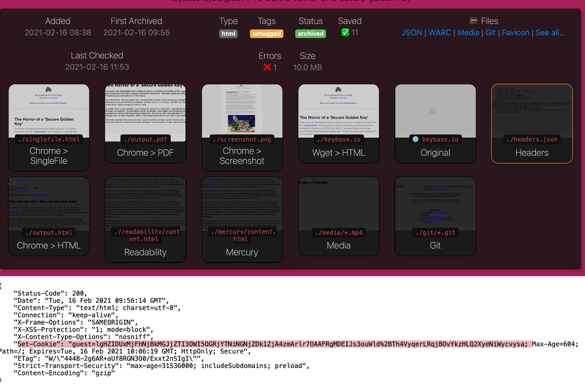This screenshot has height=392, width=585.
Task: Open the Chrome > PDF output card
Action: 145,124
